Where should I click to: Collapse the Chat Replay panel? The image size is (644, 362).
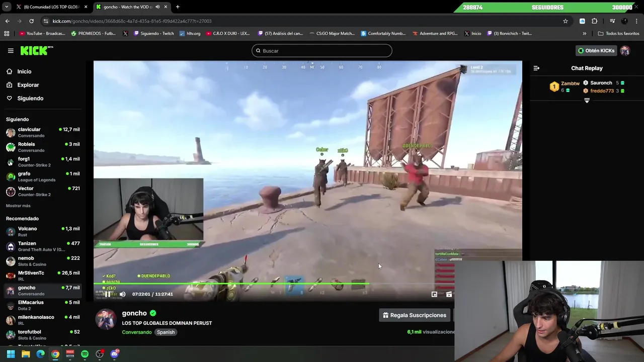coord(536,68)
